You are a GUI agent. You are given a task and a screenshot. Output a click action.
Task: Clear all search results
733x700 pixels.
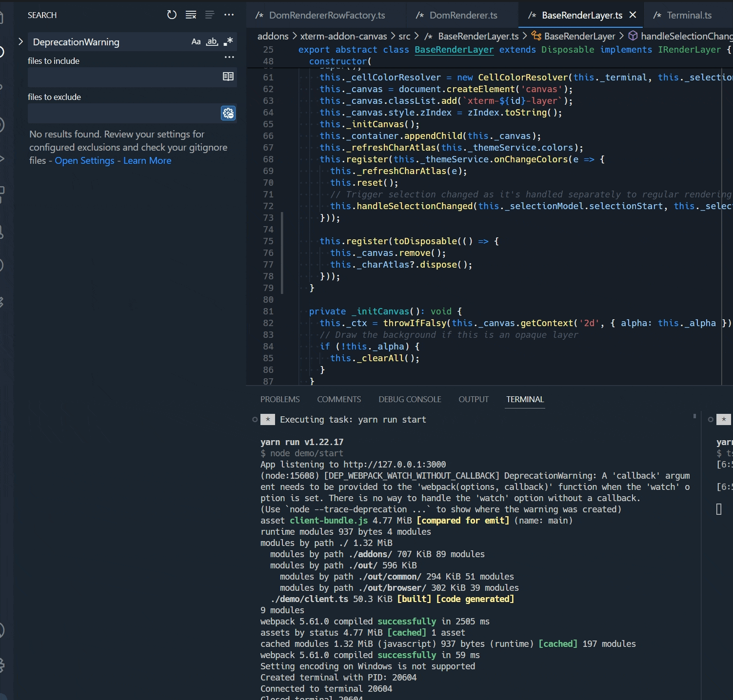click(191, 15)
